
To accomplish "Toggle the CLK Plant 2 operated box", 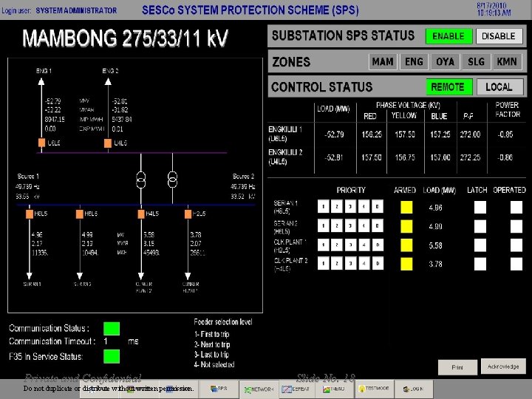I will (516, 264).
